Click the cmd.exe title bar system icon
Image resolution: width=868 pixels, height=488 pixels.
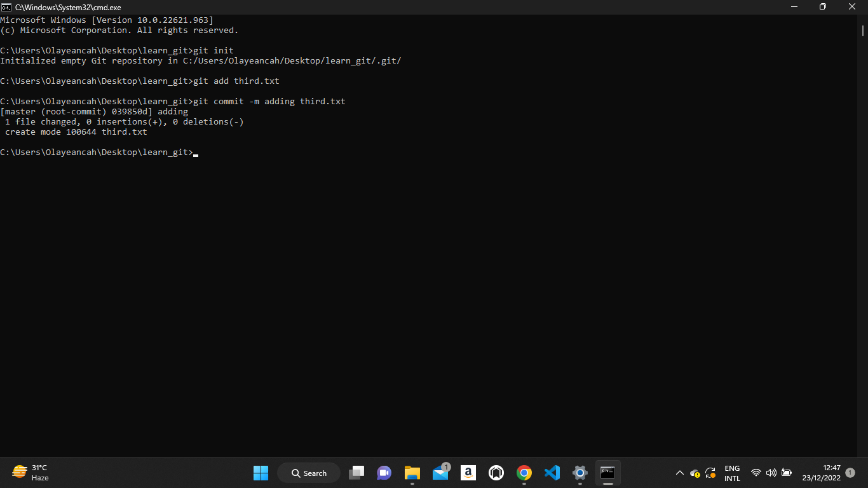click(x=6, y=7)
